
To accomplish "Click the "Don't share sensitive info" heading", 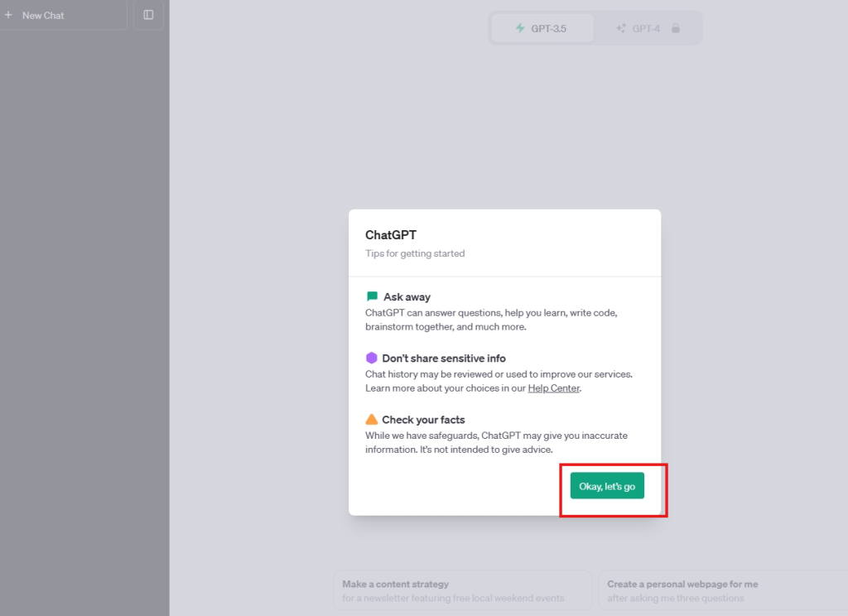I will (444, 359).
